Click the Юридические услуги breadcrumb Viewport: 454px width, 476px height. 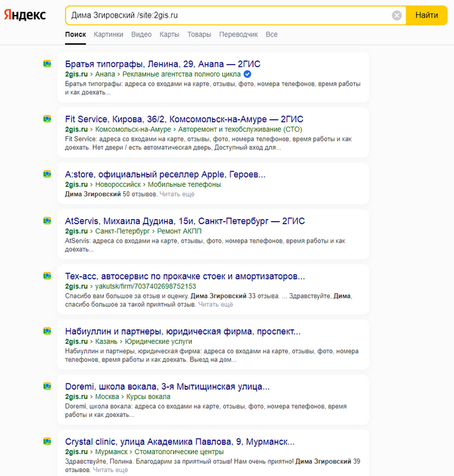tap(158, 342)
